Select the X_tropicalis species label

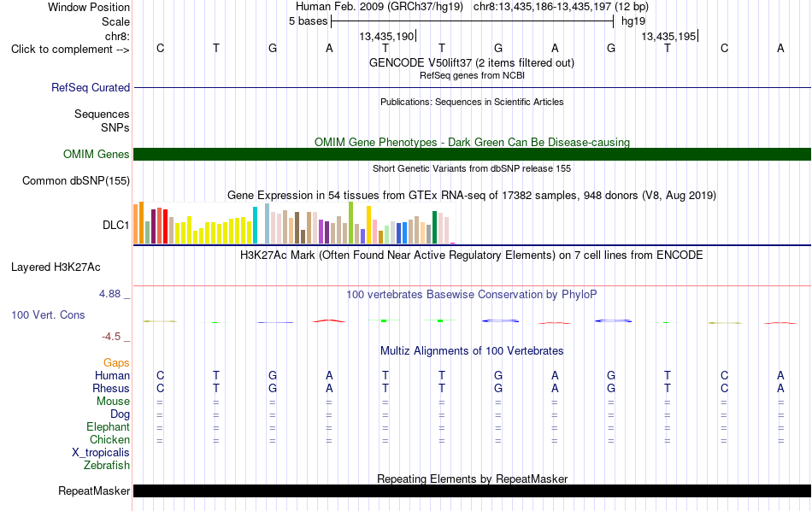[x=101, y=453]
